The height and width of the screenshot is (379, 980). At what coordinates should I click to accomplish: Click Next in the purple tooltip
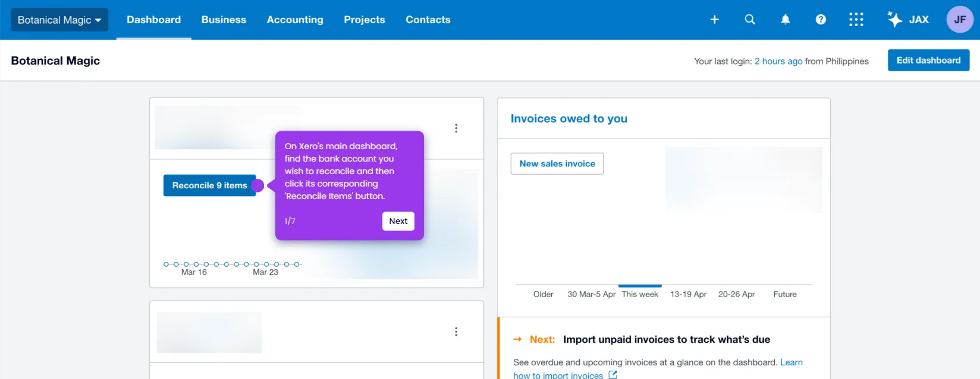tap(398, 221)
